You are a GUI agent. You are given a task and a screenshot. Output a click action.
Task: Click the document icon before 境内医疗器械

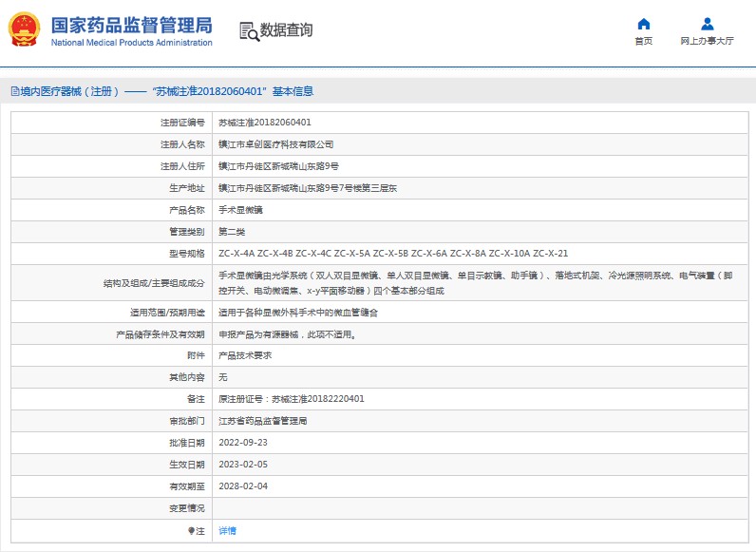(x=14, y=92)
